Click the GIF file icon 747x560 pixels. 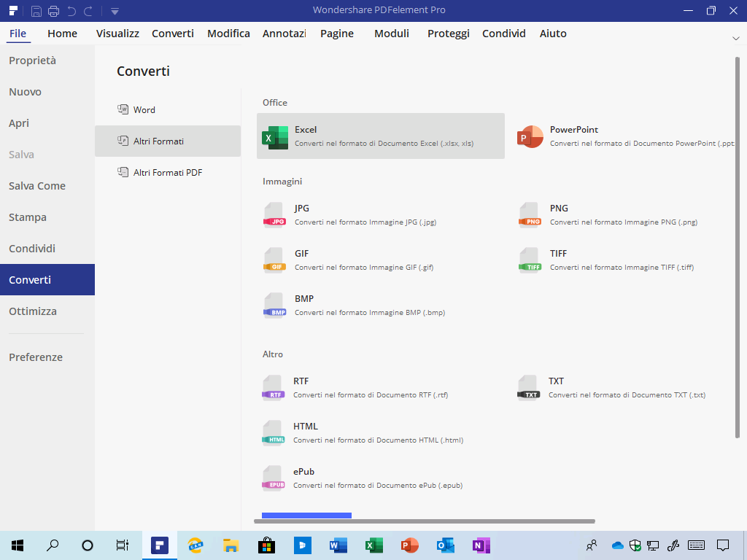(x=274, y=260)
